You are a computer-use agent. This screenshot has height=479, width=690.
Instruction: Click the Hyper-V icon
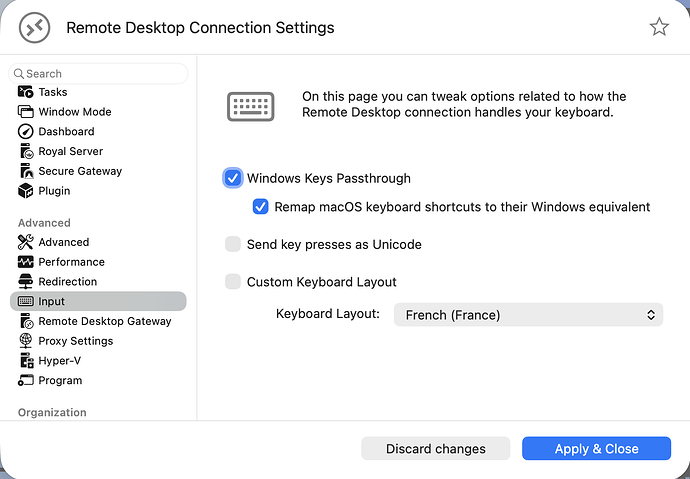(26, 361)
